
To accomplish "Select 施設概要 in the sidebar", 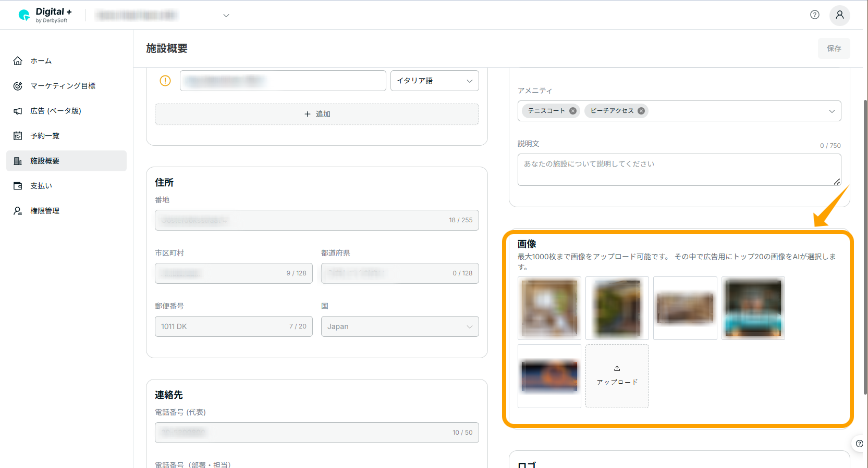I will point(66,161).
